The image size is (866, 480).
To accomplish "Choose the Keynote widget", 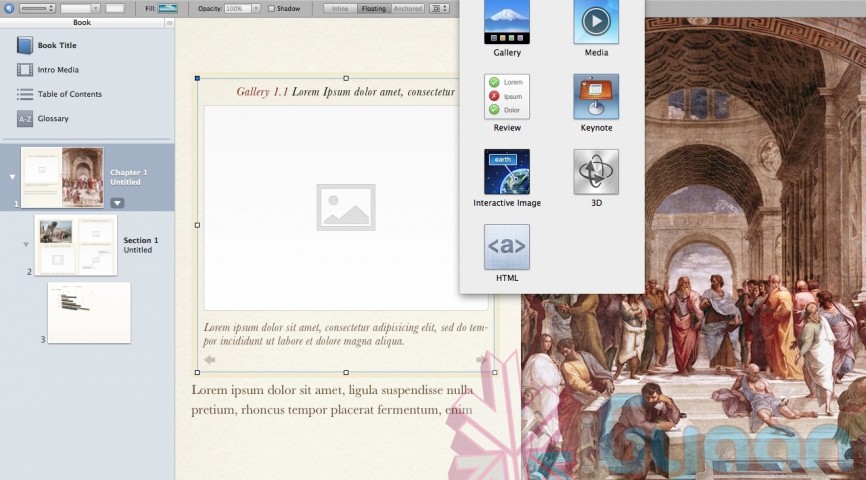I will [x=595, y=97].
